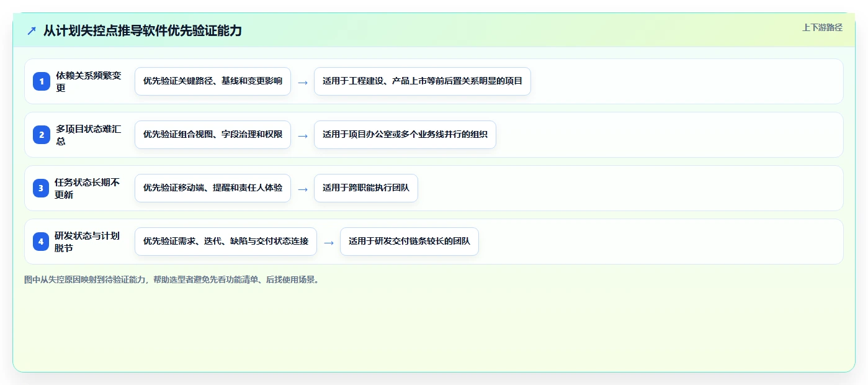
Task: Click the footnote text starting 图中从失控原因映射
Action: point(172,280)
